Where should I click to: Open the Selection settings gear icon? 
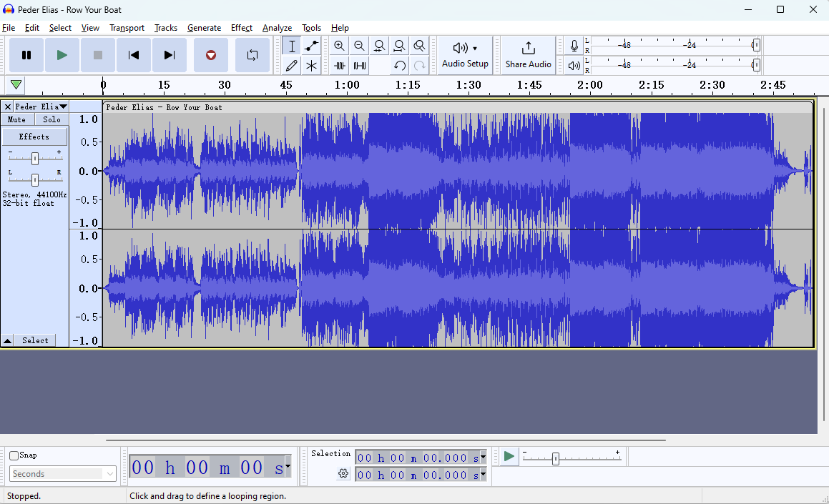pyautogui.click(x=343, y=474)
